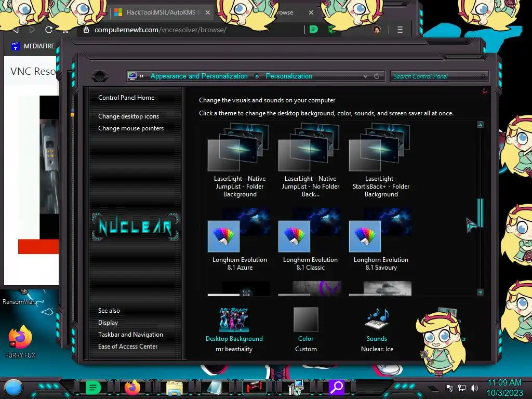The height and width of the screenshot is (399, 532).
Task: Reload the browser page
Action: click(x=49, y=30)
